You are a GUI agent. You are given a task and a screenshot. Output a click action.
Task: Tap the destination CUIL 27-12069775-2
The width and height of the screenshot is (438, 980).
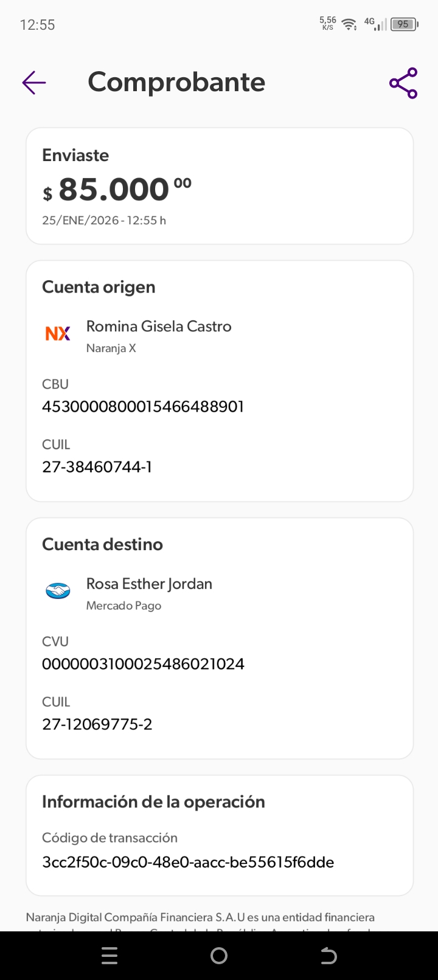(x=97, y=723)
